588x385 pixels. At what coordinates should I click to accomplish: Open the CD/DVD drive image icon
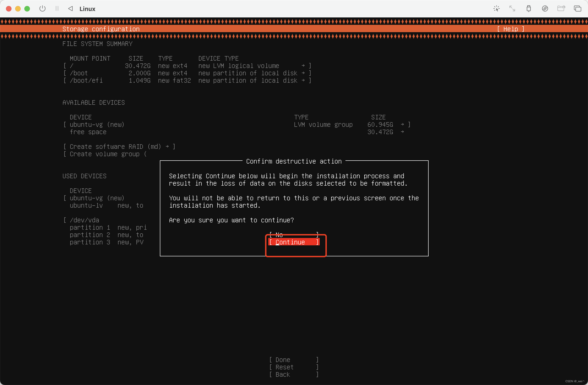(x=545, y=9)
